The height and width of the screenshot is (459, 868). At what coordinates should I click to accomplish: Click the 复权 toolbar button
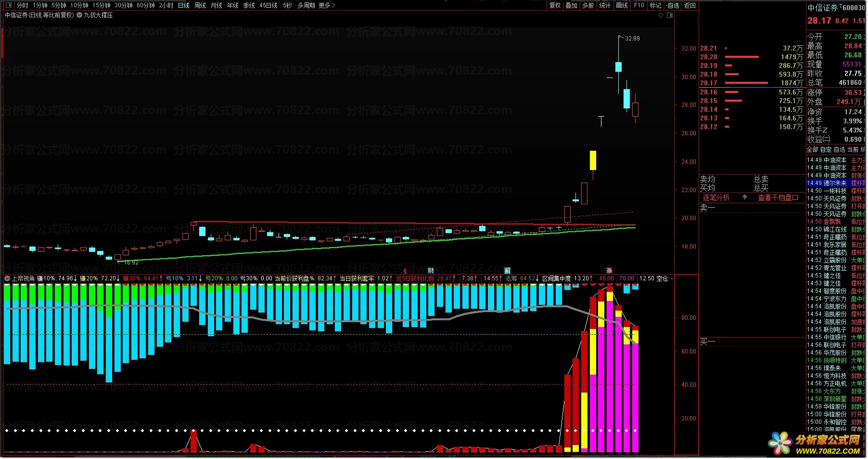click(555, 5)
